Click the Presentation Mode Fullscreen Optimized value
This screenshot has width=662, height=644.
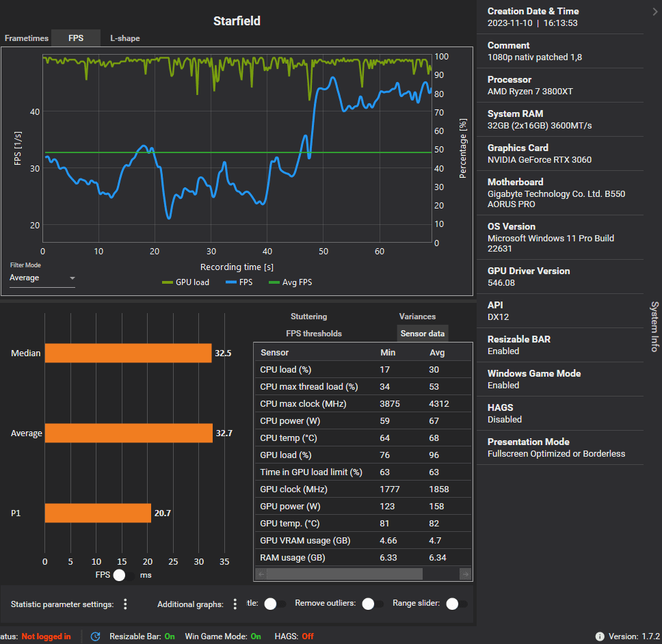coord(556,454)
